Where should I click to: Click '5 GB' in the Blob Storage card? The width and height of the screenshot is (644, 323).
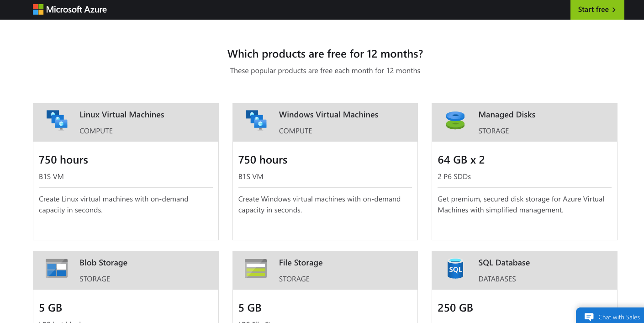pyautogui.click(x=50, y=308)
